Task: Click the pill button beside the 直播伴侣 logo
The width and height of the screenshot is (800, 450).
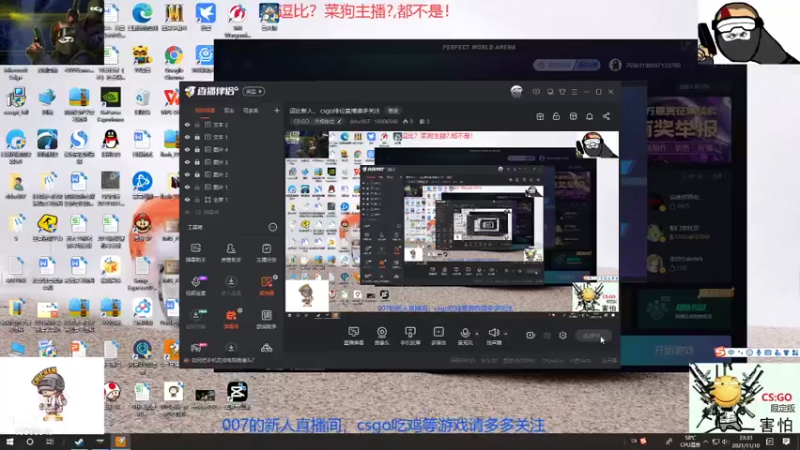Action: coord(253,91)
